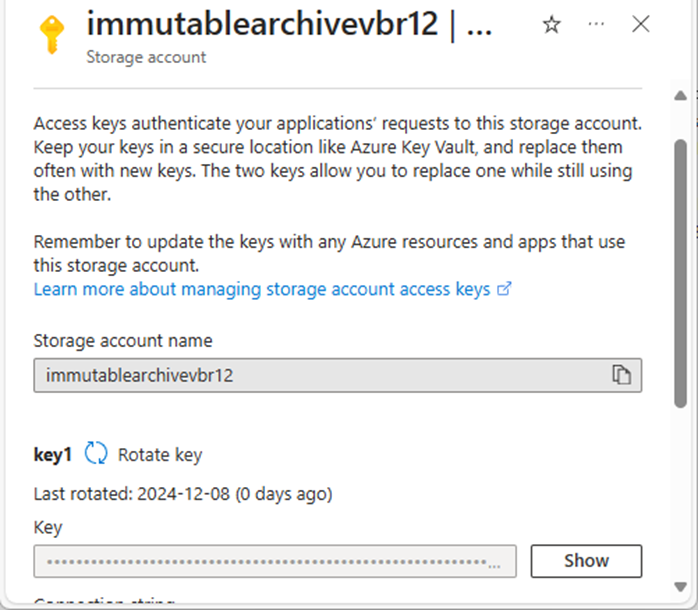Open Learn more about managing access keys link

(262, 289)
